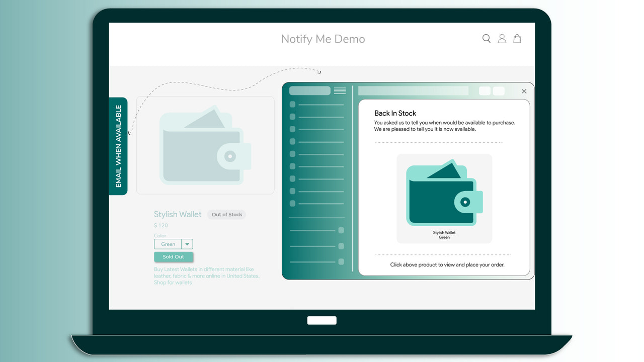The width and height of the screenshot is (644, 362).
Task: Click the user account icon
Action: (x=502, y=38)
